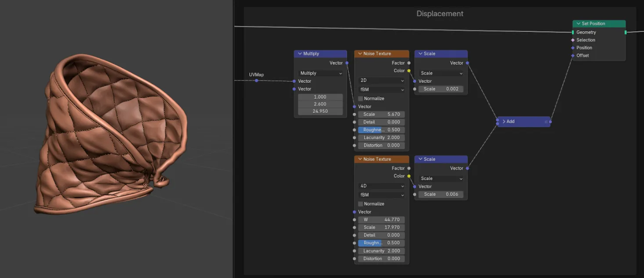Viewport: 644px width, 278px height.
Task: Click bottom Noise Texture Factor output socket
Action: pos(409,168)
